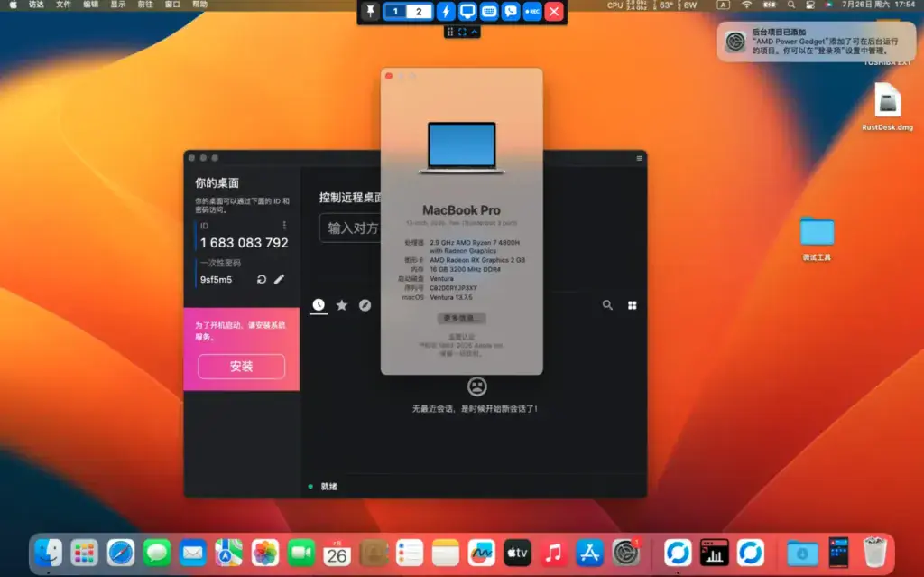Open Spotlight search in menu bar
The height and width of the screenshot is (577, 924).
(x=791, y=5)
